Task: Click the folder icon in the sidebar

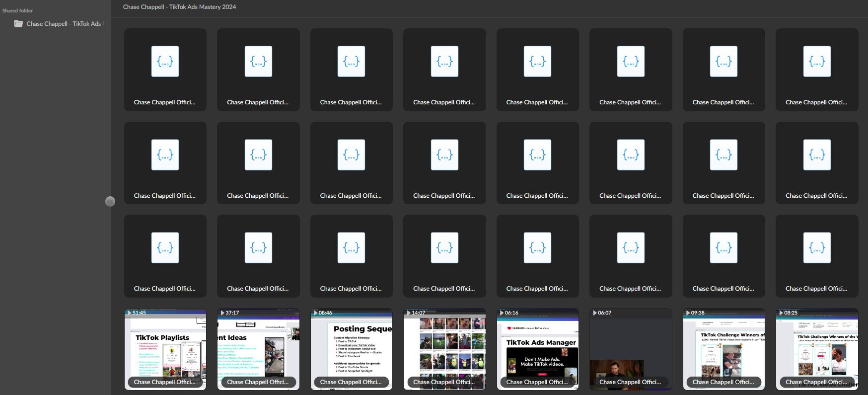Action: 18,24
